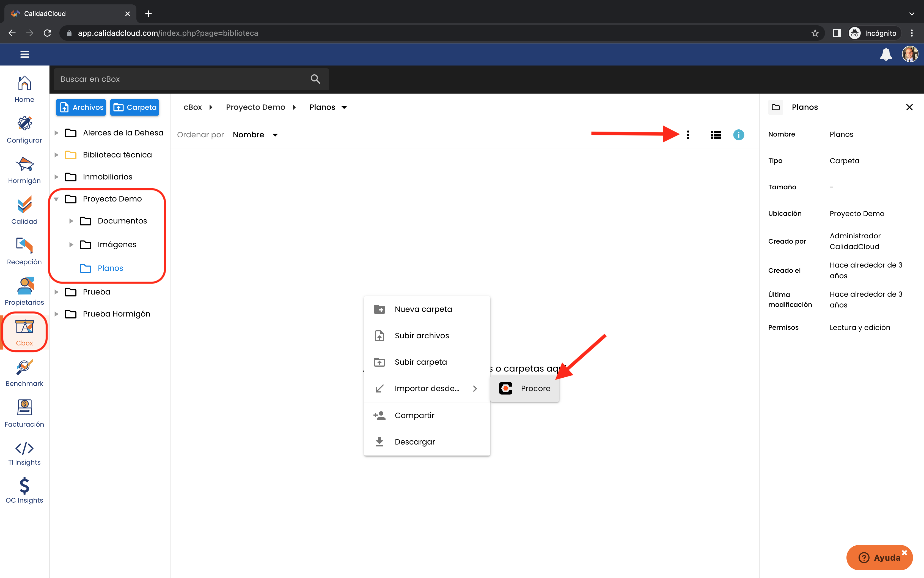Click the Procore logo icon
The width and height of the screenshot is (924, 578).
pyautogui.click(x=505, y=388)
